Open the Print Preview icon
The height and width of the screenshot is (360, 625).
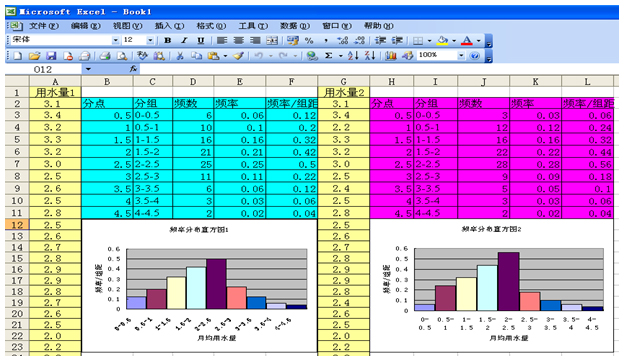click(x=122, y=56)
